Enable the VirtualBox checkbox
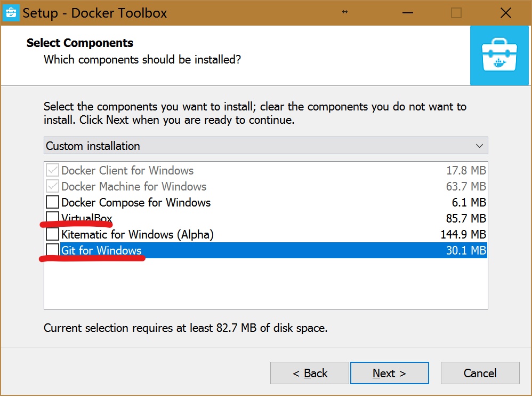The image size is (532, 397). [x=52, y=218]
